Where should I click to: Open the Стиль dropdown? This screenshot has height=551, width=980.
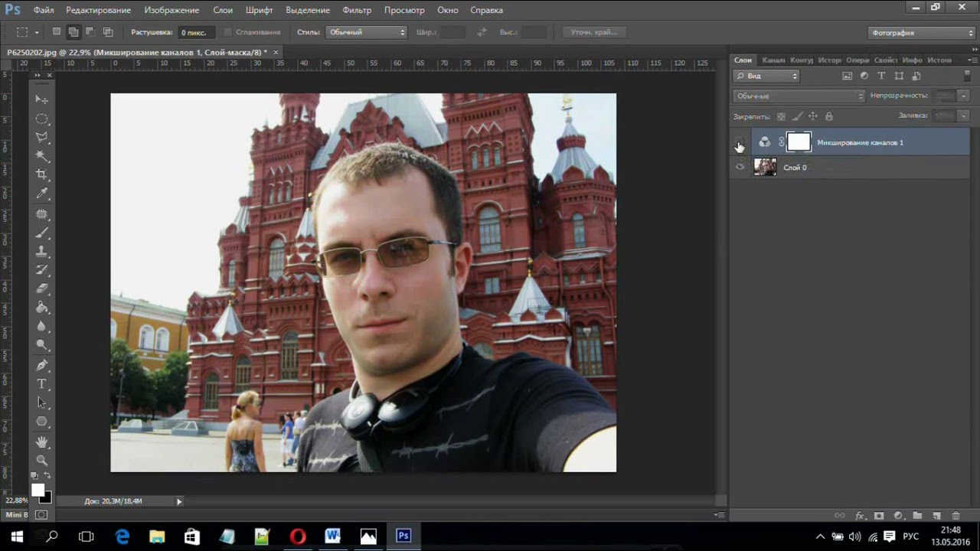point(366,32)
